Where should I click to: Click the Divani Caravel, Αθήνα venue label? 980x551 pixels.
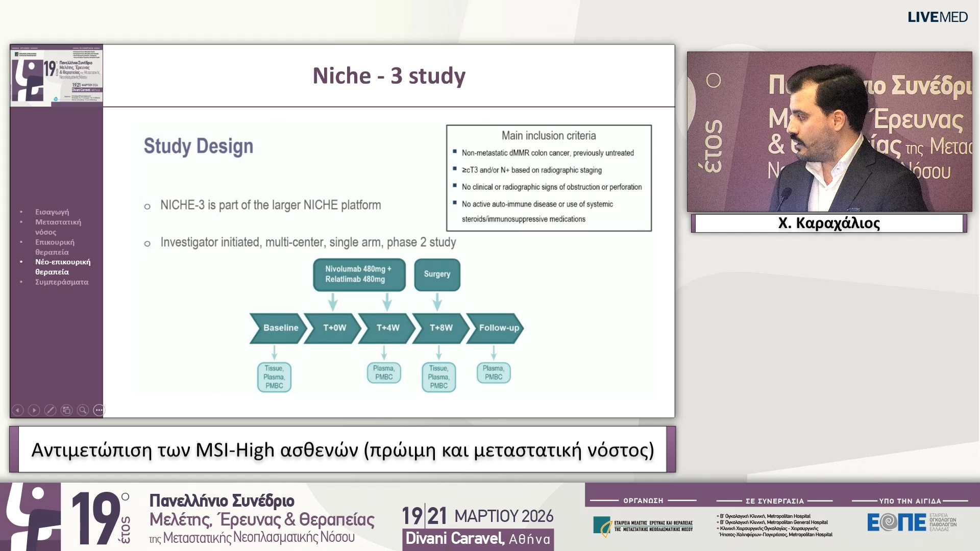[x=478, y=539]
